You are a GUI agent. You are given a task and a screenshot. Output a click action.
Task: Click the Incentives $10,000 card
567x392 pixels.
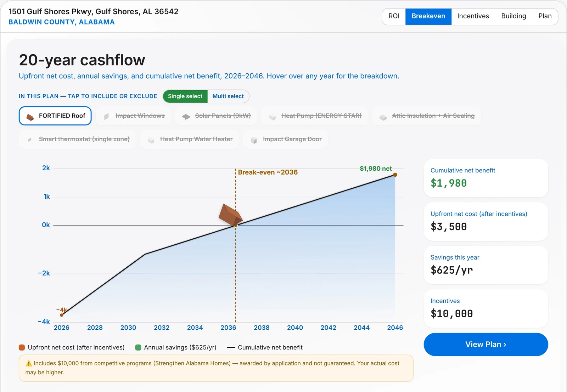(486, 309)
